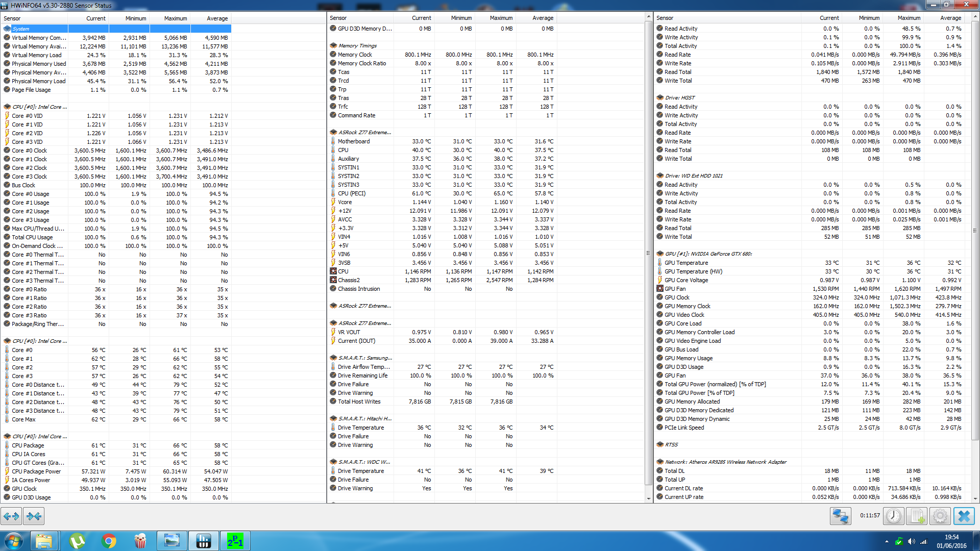Show hidden system tray icons arrow
The width and height of the screenshot is (980, 551).
[887, 541]
